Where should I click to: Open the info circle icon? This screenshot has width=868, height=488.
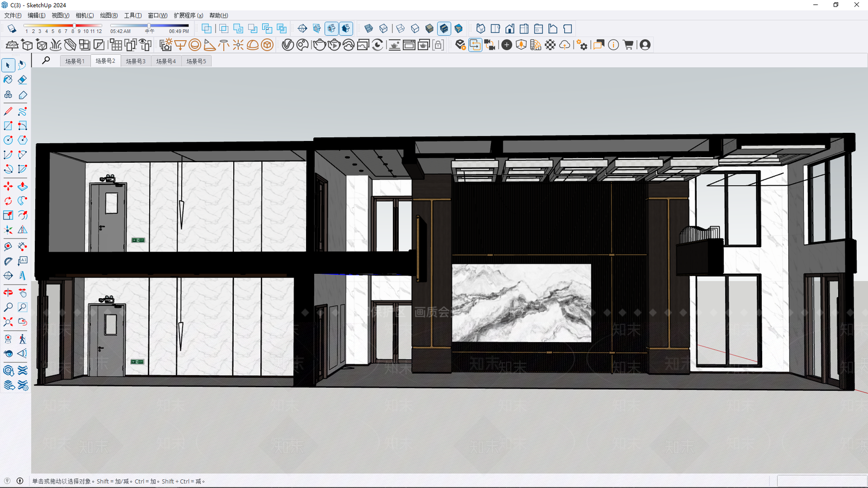coord(614,45)
